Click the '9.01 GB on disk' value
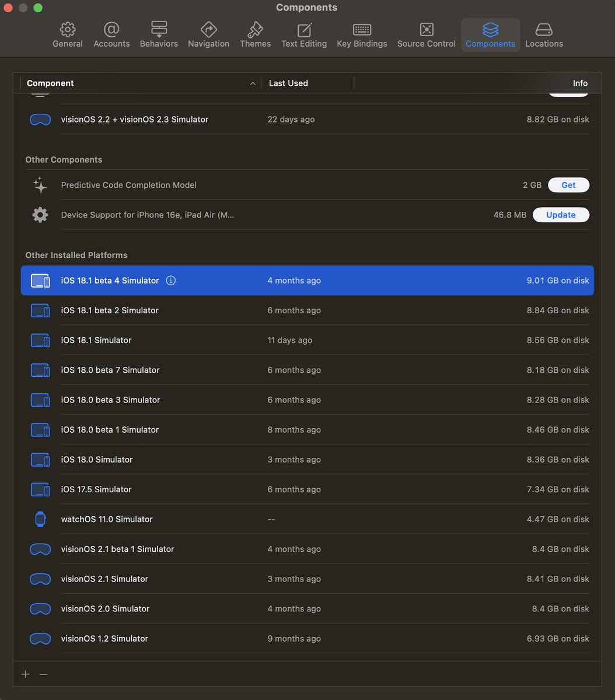The image size is (615, 700). click(558, 281)
